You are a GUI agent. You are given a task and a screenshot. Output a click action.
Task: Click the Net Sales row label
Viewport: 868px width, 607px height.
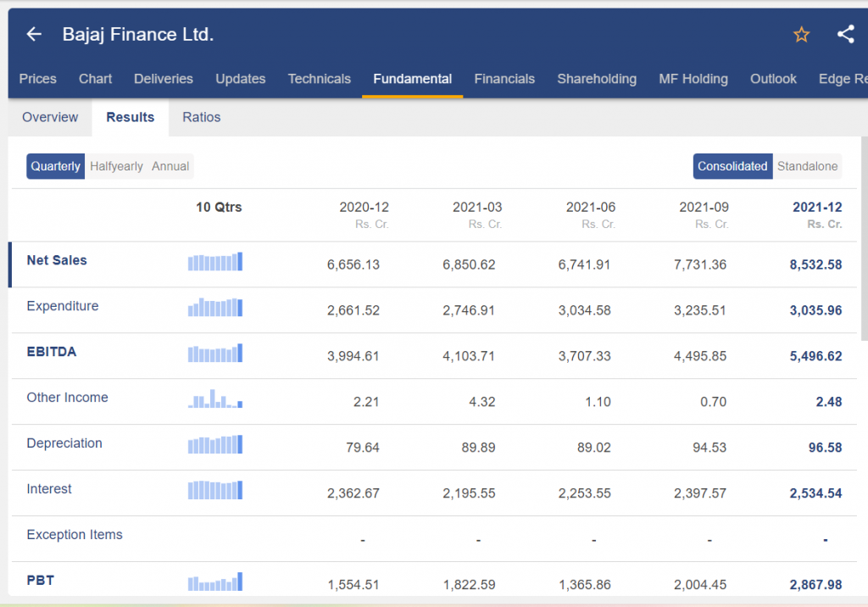pos(57,260)
